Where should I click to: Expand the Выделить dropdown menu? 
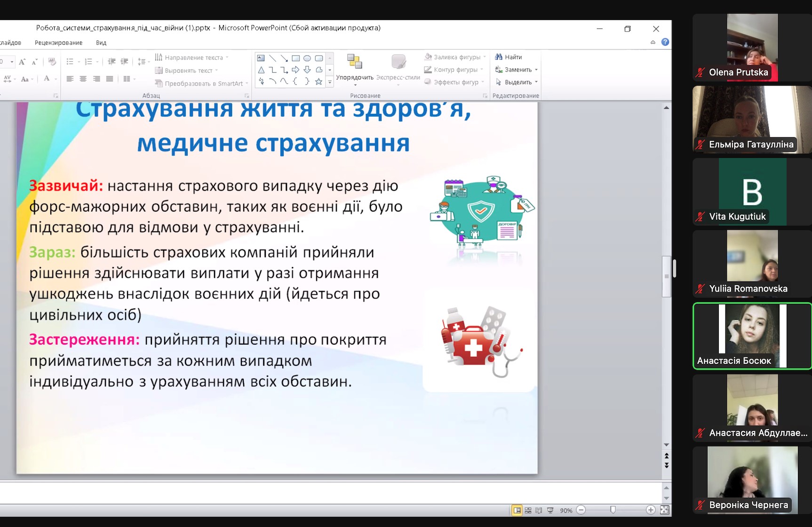coord(536,82)
